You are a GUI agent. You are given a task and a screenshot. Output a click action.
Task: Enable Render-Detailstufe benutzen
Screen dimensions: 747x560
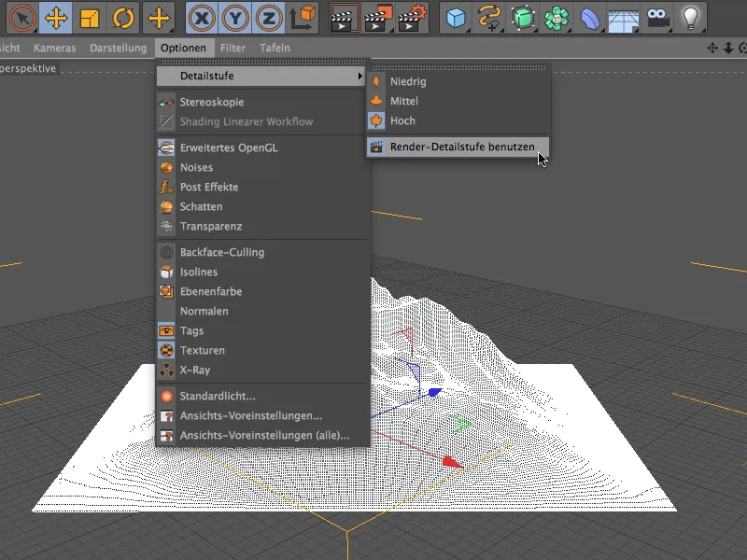pos(458,147)
